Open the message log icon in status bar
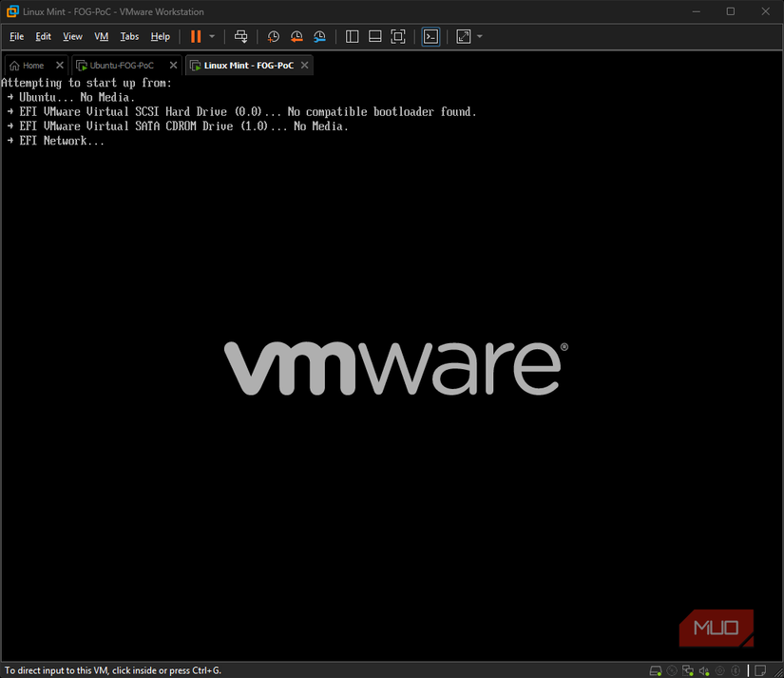This screenshot has height=678, width=784. pyautogui.click(x=760, y=670)
